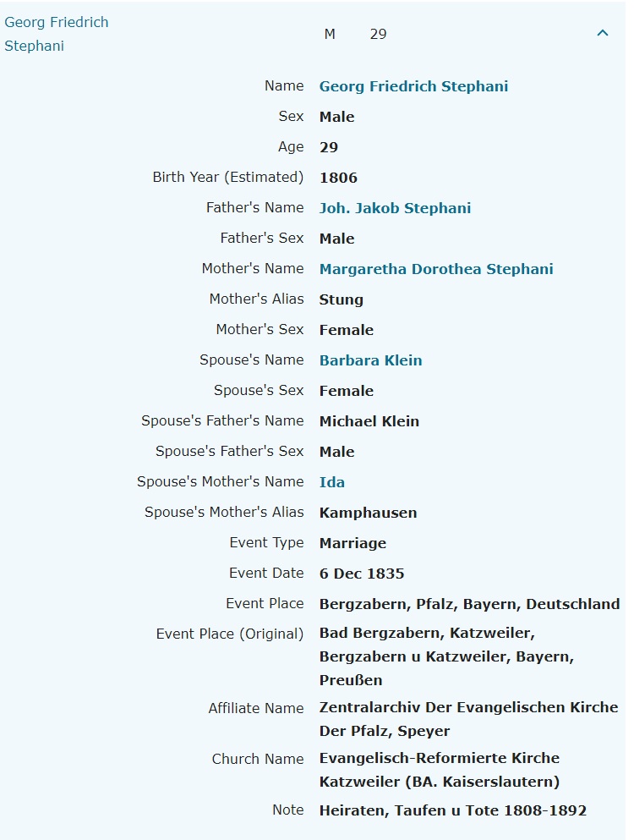
Task: Click the M sex abbreviation in header row
Action: [x=330, y=34]
